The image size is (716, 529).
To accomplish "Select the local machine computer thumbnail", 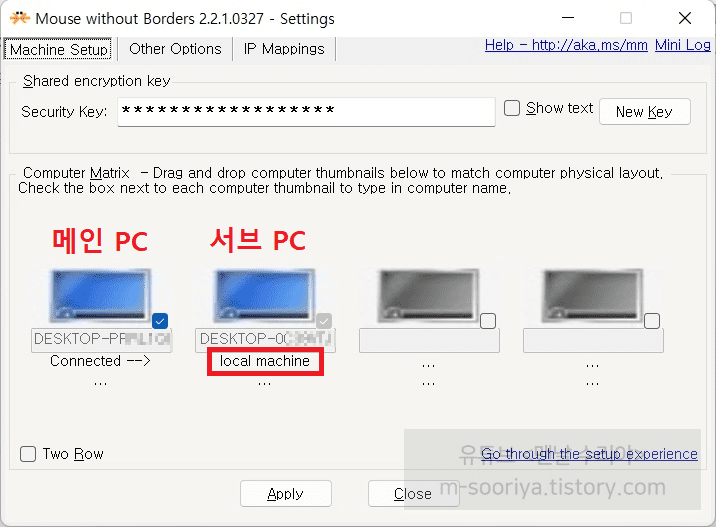I will [264, 297].
